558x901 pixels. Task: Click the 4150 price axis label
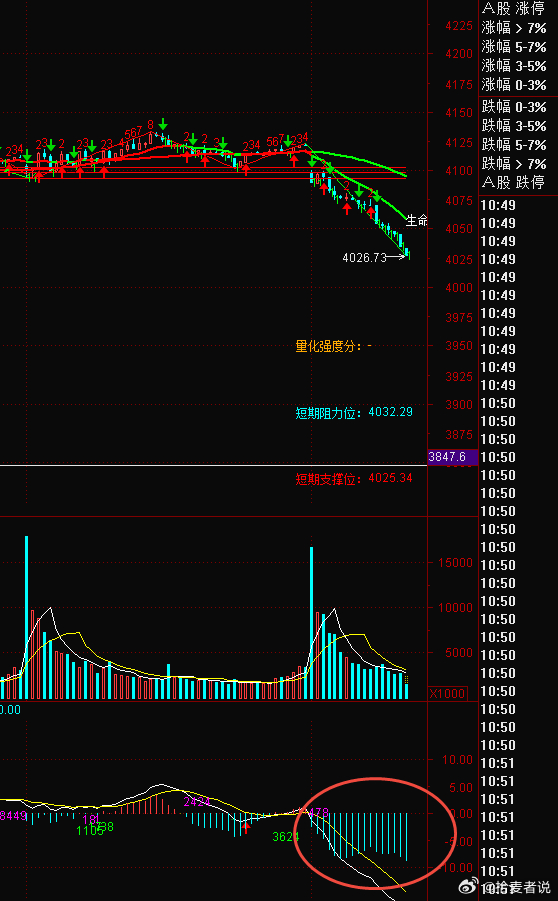[459, 113]
